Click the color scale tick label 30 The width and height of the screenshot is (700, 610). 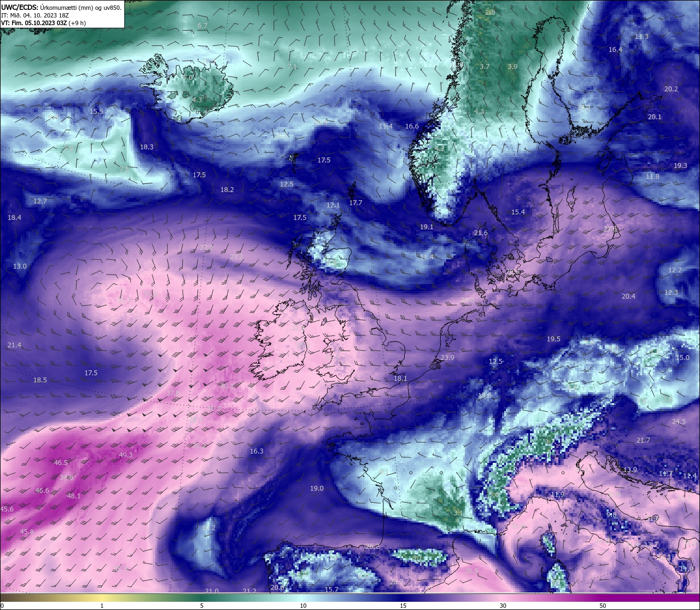(x=503, y=606)
